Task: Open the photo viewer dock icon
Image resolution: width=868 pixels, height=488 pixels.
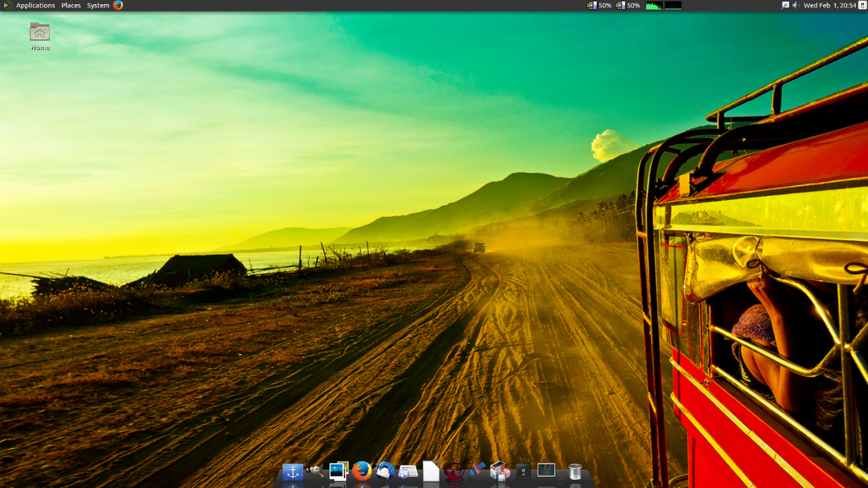Action: pos(338,471)
